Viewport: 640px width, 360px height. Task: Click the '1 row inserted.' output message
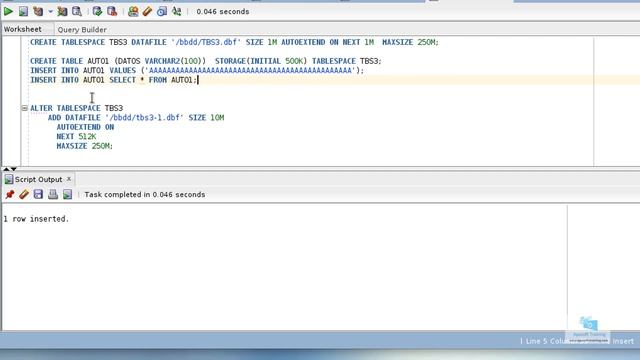[x=36, y=219]
